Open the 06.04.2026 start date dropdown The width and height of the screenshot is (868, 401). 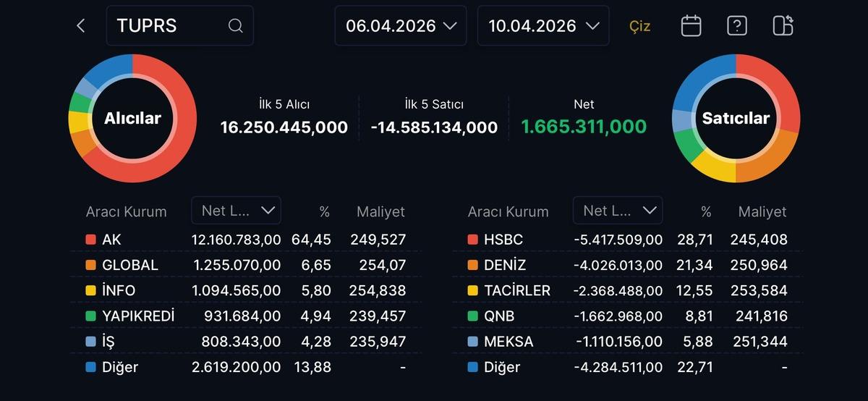[400, 26]
